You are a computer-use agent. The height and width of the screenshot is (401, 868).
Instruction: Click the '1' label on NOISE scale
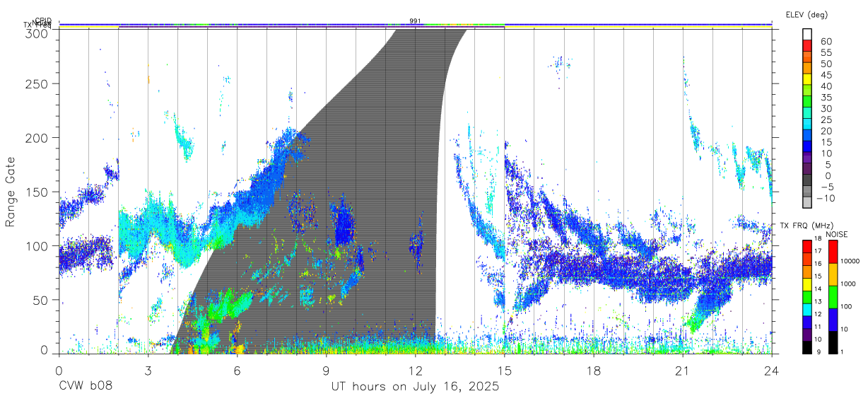tap(843, 351)
